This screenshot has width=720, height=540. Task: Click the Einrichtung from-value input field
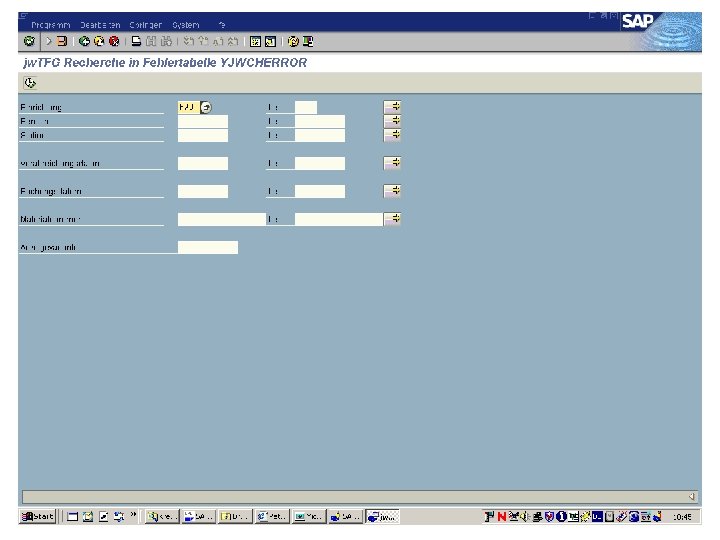(x=188, y=107)
